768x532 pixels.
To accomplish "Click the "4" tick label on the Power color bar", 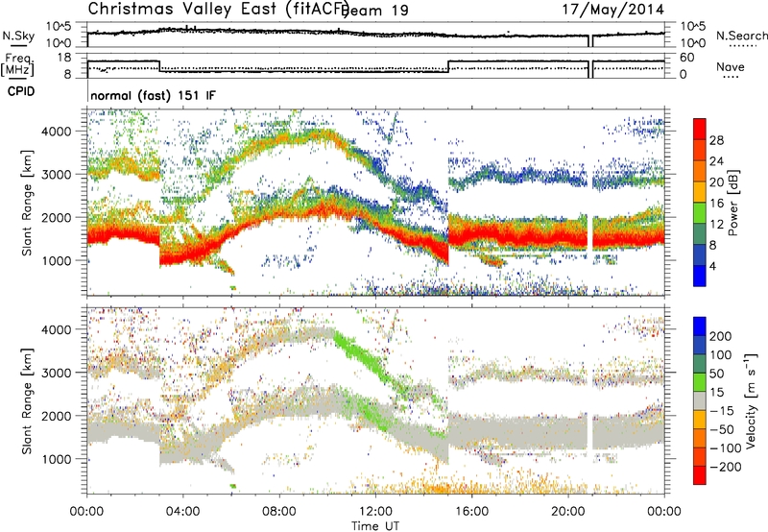I will (713, 266).
